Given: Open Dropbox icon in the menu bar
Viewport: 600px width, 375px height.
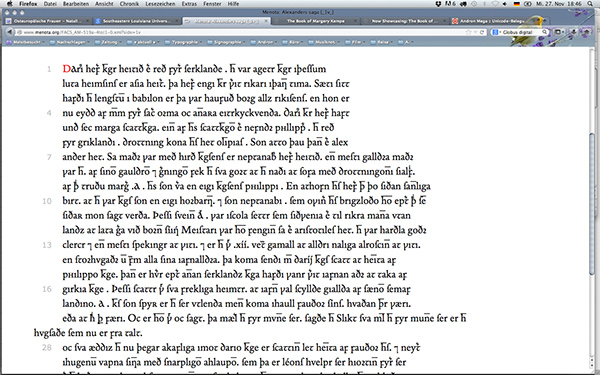Looking at the screenshot, I should pos(439,4).
